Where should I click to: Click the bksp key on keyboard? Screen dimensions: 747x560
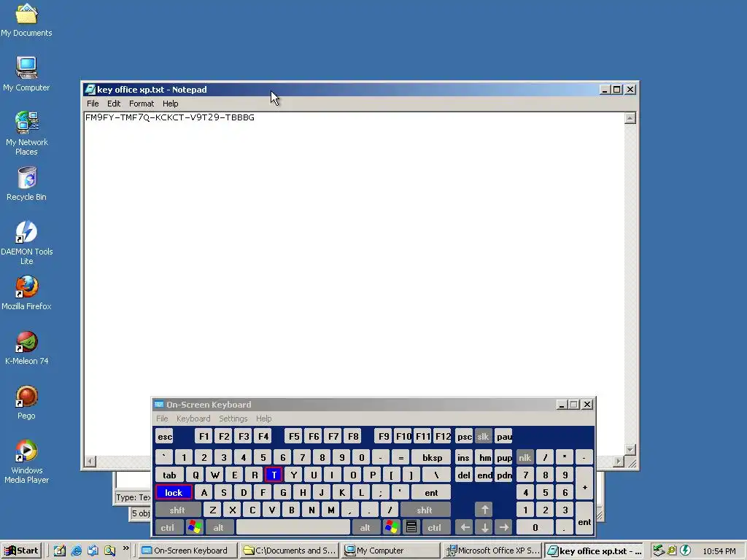432,457
